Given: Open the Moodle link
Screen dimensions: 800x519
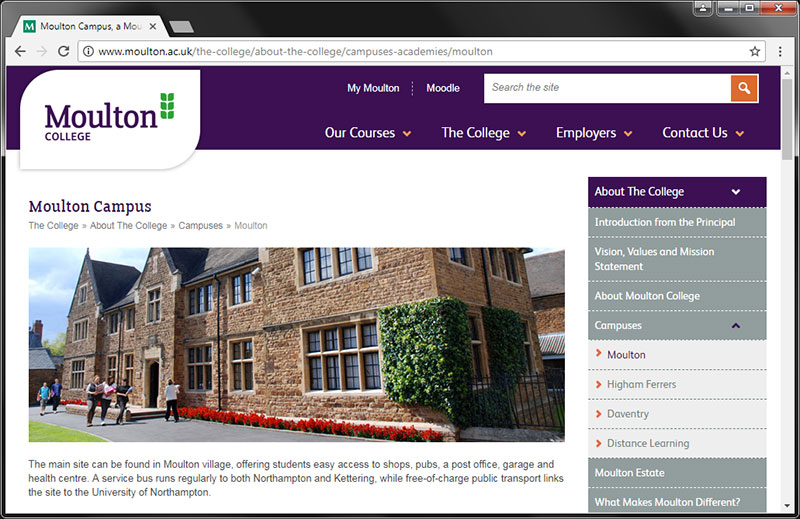Looking at the screenshot, I should [443, 88].
